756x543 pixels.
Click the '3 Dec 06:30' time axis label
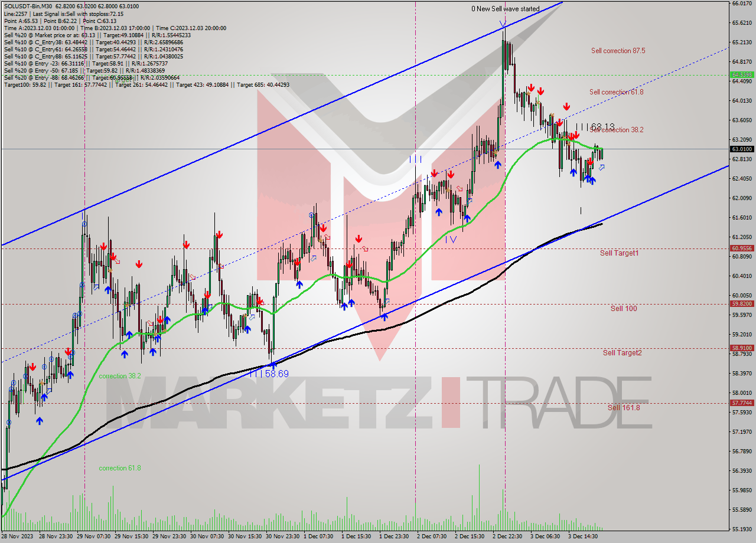[x=546, y=537]
